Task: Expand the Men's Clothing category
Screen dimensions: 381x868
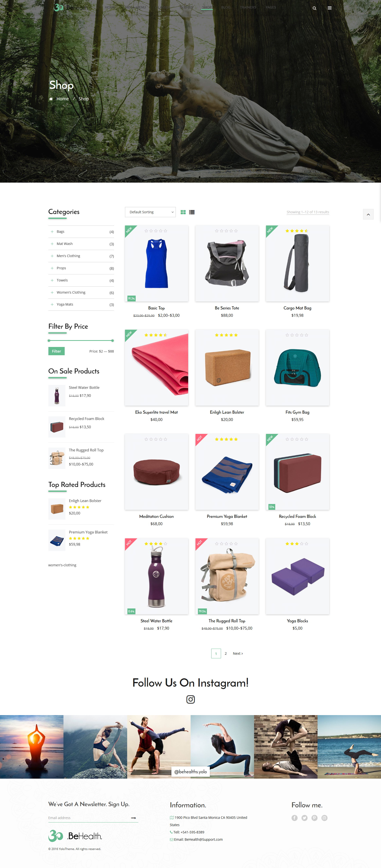Action: pyautogui.click(x=52, y=256)
